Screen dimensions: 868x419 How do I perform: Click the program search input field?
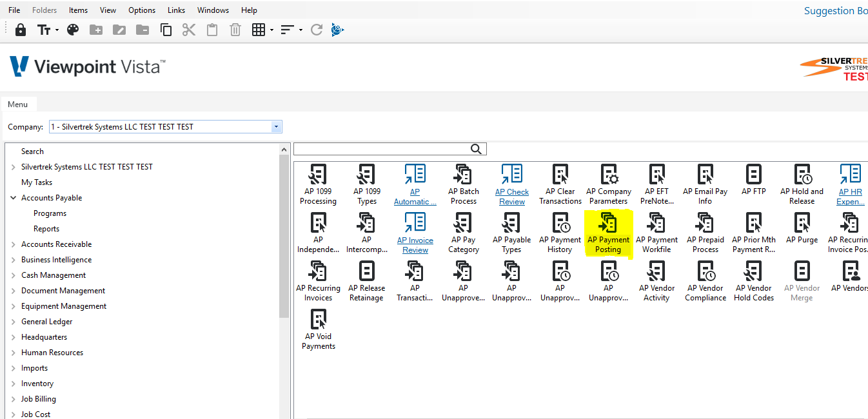coord(382,150)
